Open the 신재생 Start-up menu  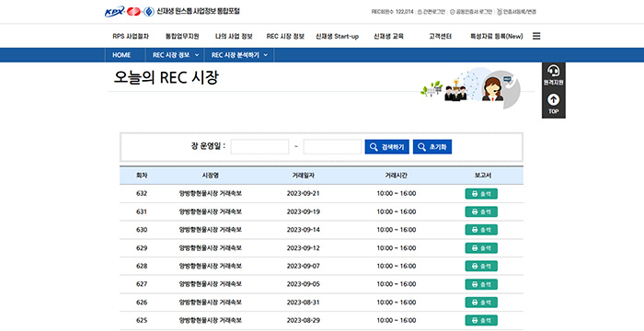coord(338,36)
